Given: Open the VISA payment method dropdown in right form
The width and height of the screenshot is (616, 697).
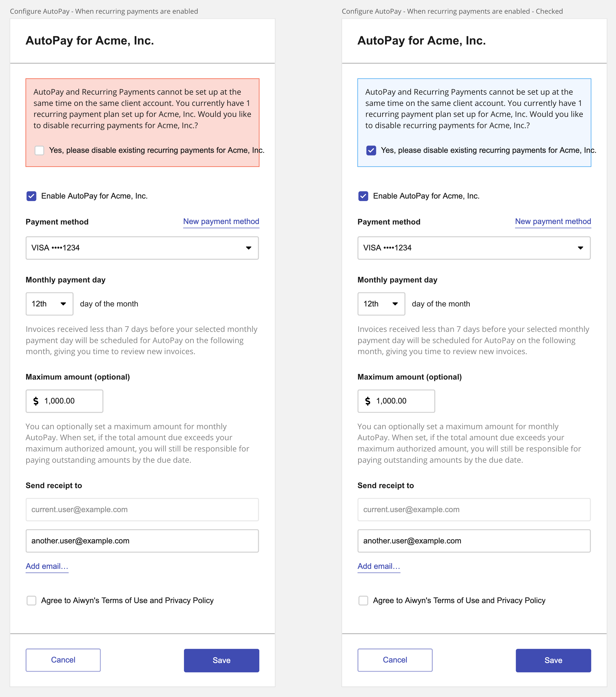Looking at the screenshot, I should (x=474, y=248).
